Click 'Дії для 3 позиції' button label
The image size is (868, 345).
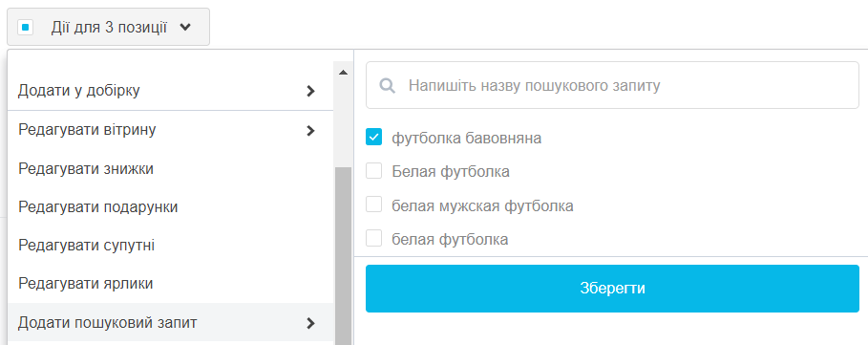(109, 27)
